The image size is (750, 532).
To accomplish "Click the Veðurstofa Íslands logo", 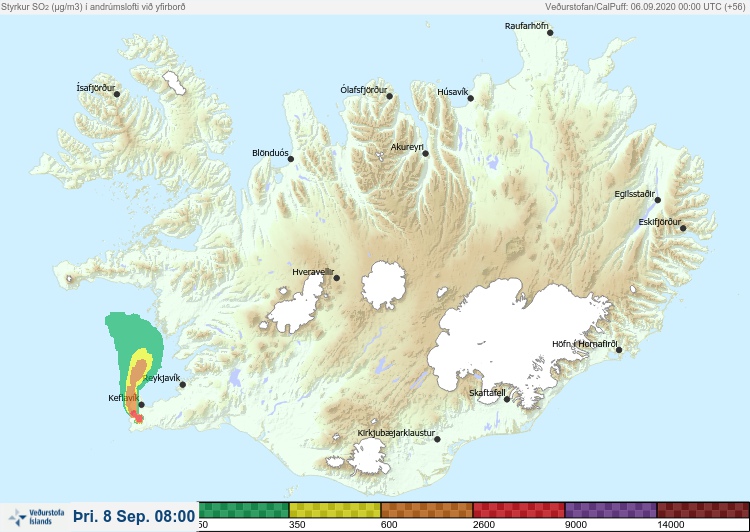I will click(36, 517).
